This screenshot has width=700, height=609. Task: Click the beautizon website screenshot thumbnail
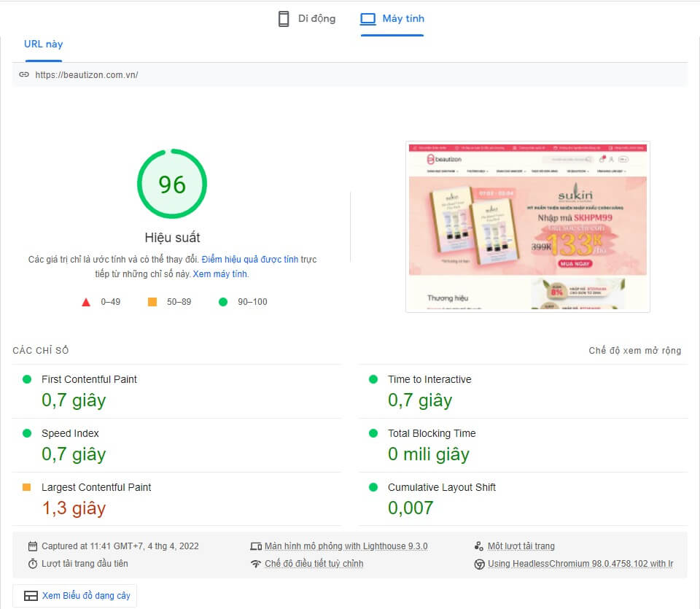click(527, 226)
